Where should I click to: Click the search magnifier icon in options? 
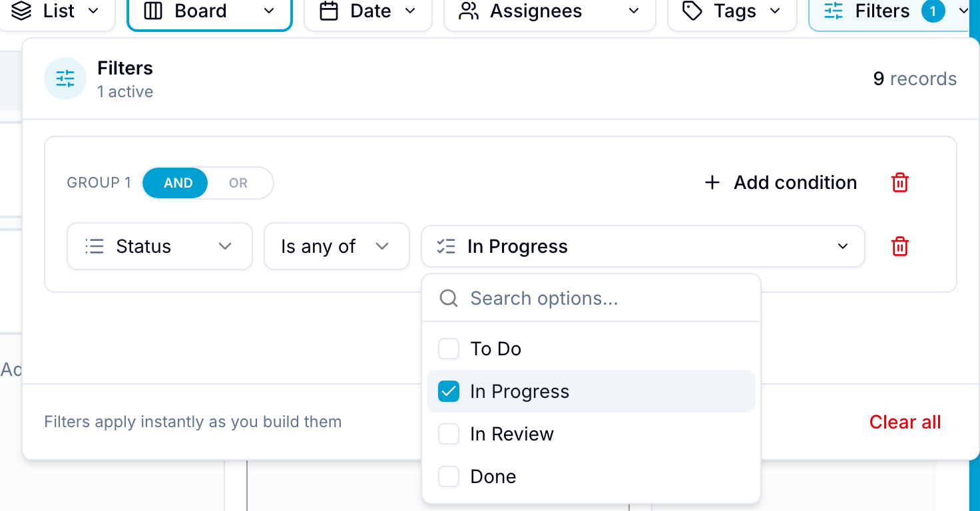pyautogui.click(x=449, y=298)
